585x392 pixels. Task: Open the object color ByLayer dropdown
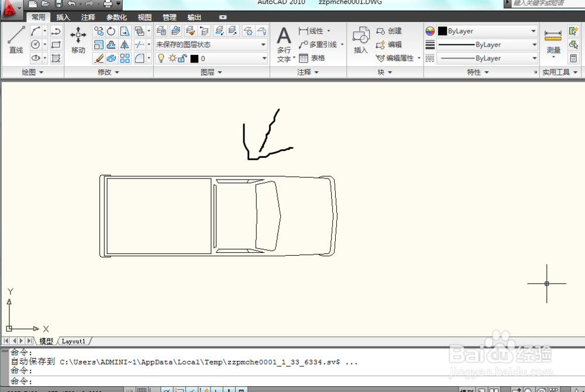click(x=487, y=31)
